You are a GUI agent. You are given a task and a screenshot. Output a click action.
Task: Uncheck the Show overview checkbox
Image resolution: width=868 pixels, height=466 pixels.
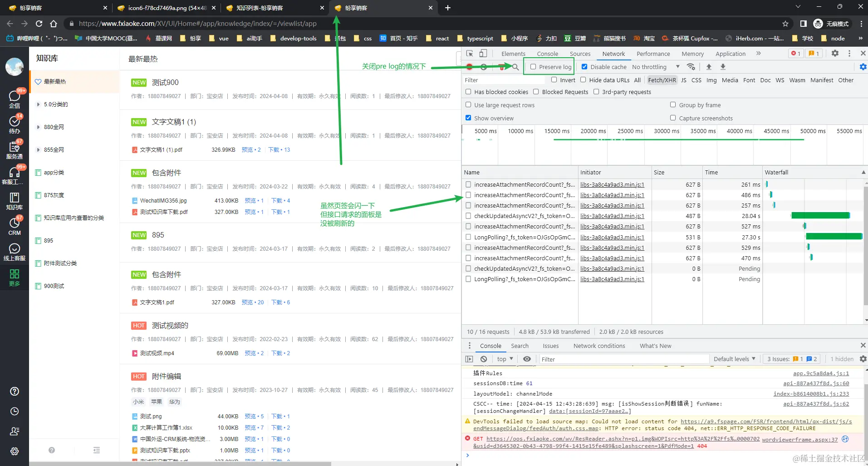point(468,118)
